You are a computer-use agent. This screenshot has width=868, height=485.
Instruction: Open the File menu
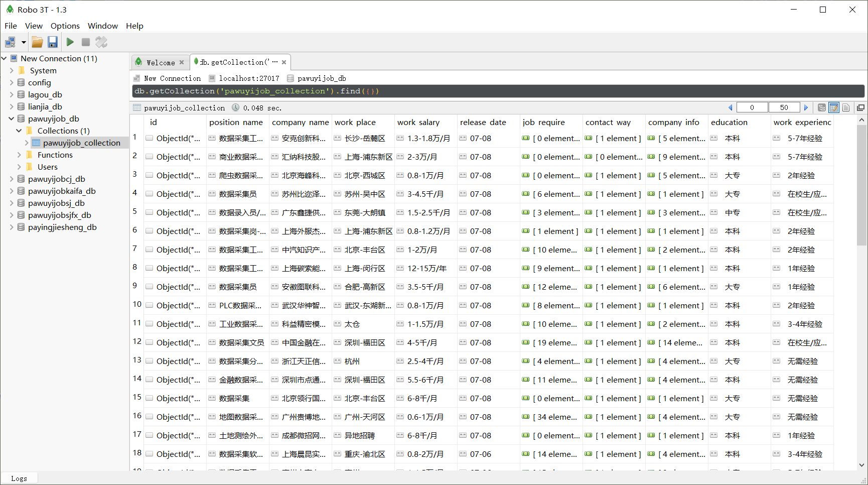tap(11, 26)
